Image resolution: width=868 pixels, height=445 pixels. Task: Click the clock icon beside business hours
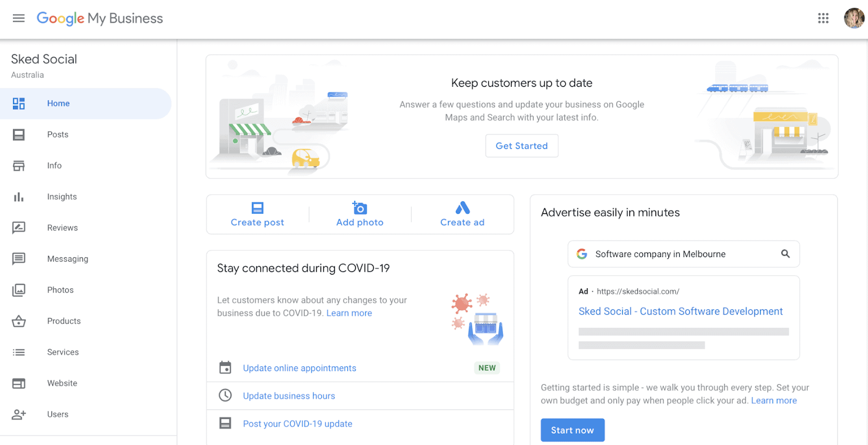point(225,396)
